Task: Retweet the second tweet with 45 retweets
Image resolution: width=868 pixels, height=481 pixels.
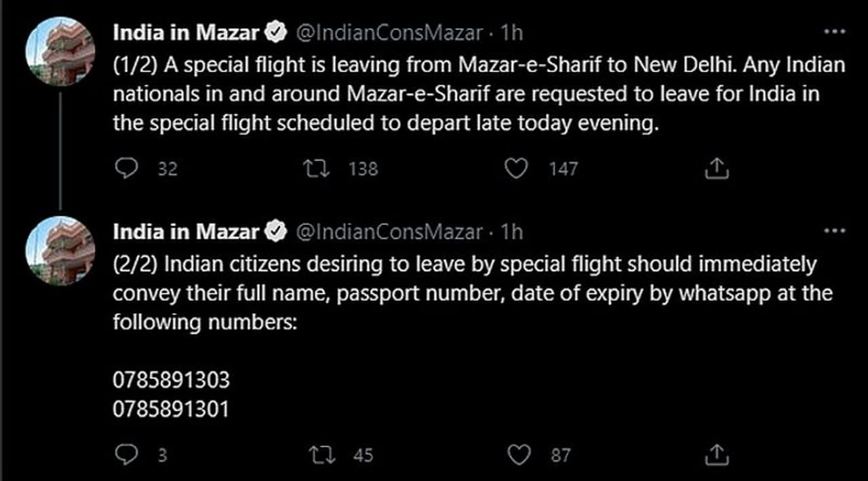Action: coord(319,455)
